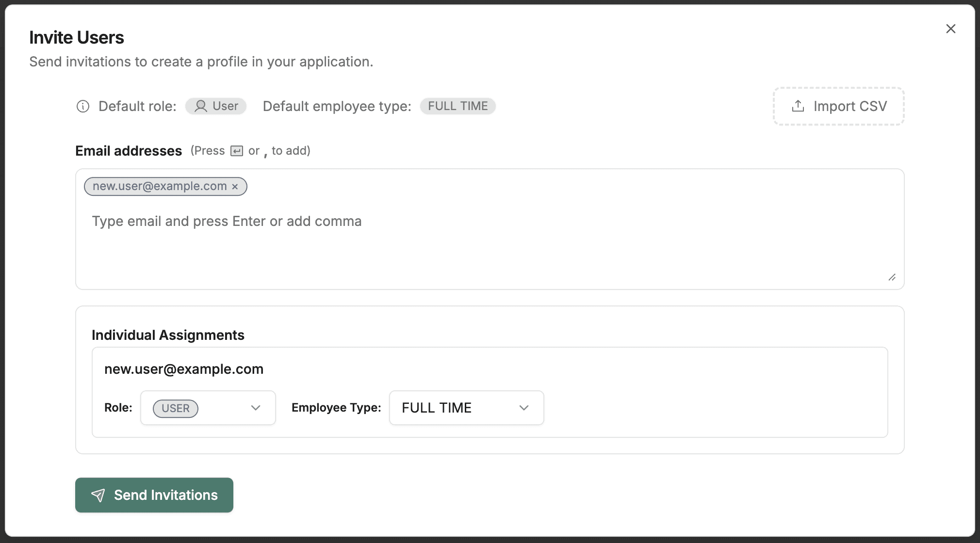
Task: Click the Invite Users title
Action: (x=77, y=37)
